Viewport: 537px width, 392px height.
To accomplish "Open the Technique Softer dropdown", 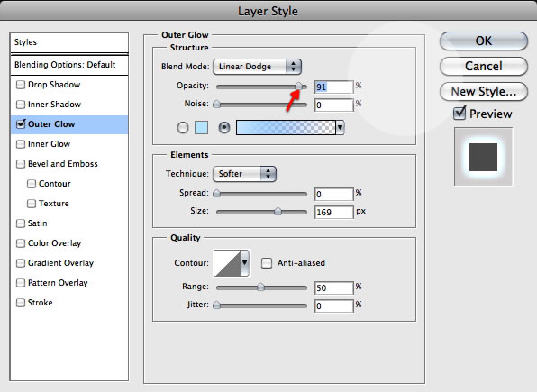I will tap(244, 174).
